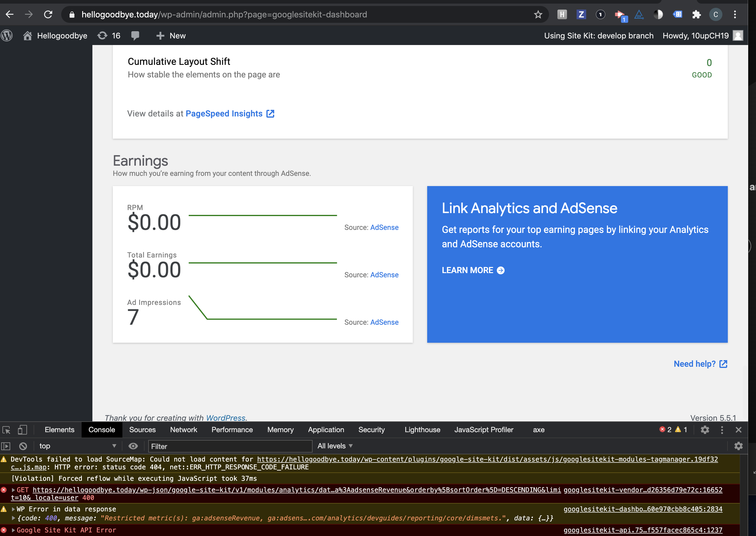Open the console settings gear
This screenshot has width=756, height=536.
(x=739, y=446)
